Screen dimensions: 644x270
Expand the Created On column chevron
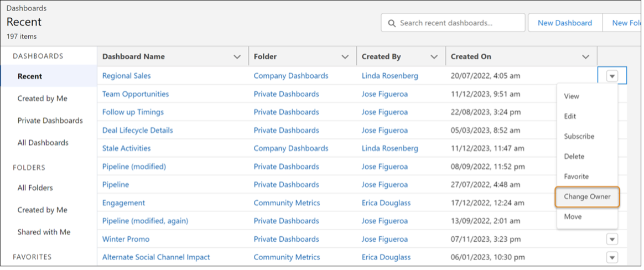click(x=586, y=56)
